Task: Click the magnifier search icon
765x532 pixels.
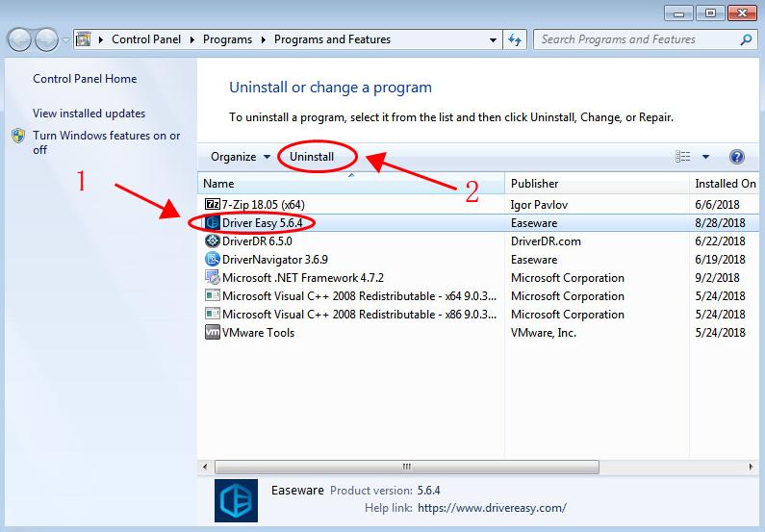Action: tap(746, 39)
